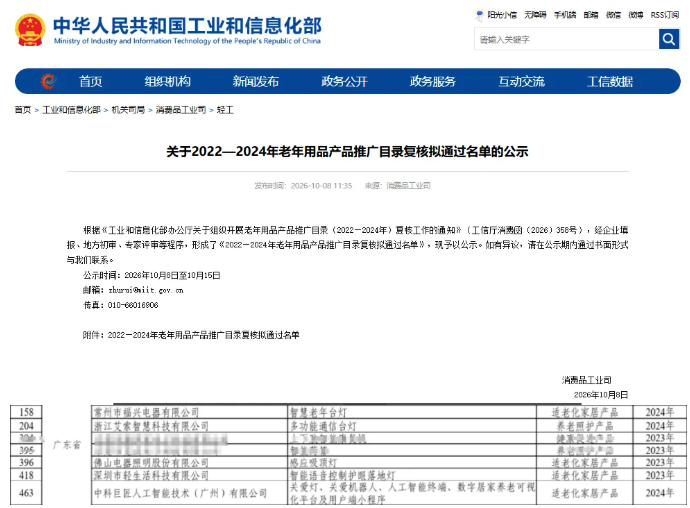690x508 pixels.
Task: Focus the keyword search input field
Action: point(566,39)
